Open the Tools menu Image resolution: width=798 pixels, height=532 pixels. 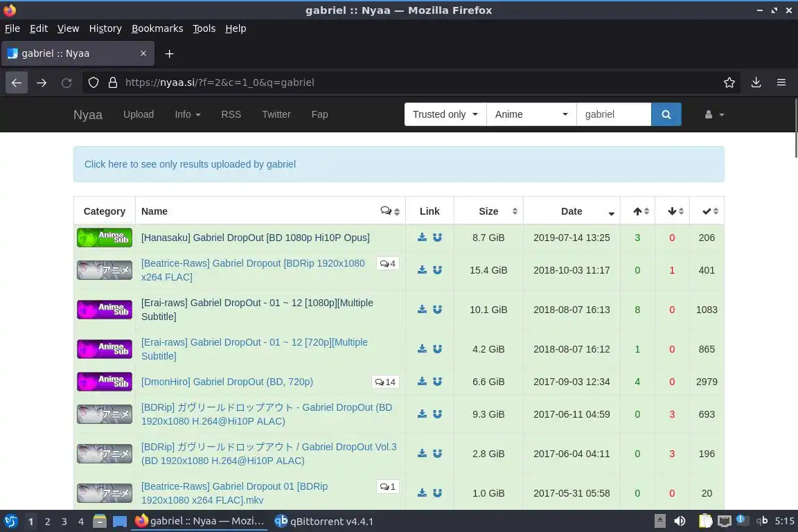tap(204, 28)
